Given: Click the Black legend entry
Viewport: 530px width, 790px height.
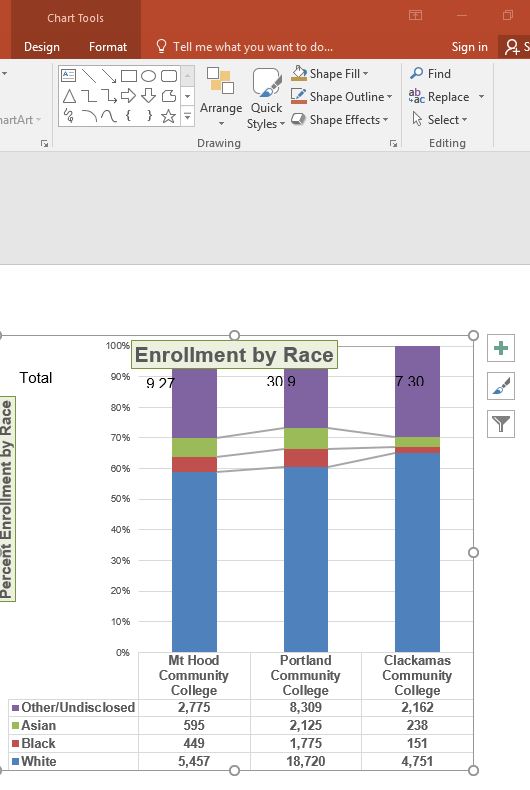Looking at the screenshot, I should pyautogui.click(x=33, y=744).
